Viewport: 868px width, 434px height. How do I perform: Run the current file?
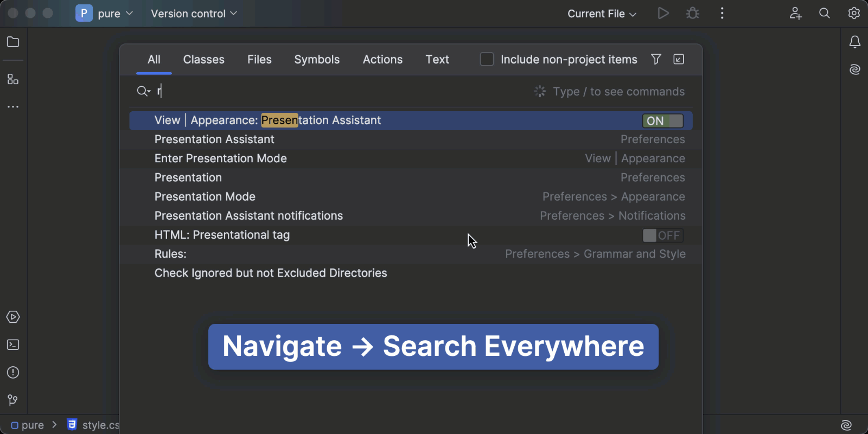pos(663,13)
